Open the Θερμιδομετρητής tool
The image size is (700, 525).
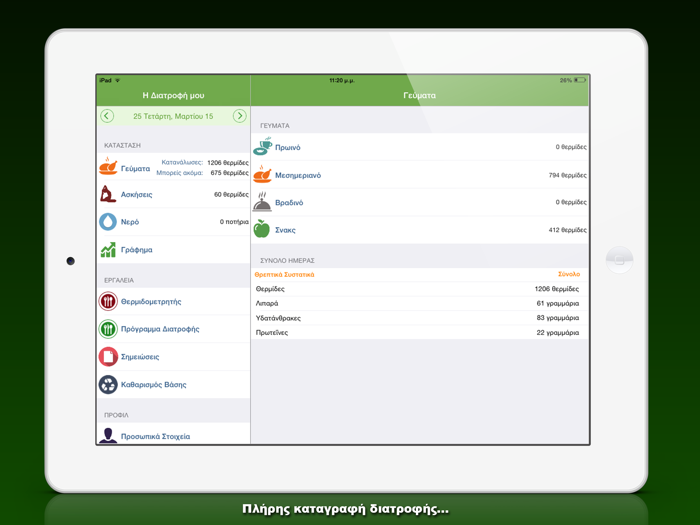coord(173,302)
